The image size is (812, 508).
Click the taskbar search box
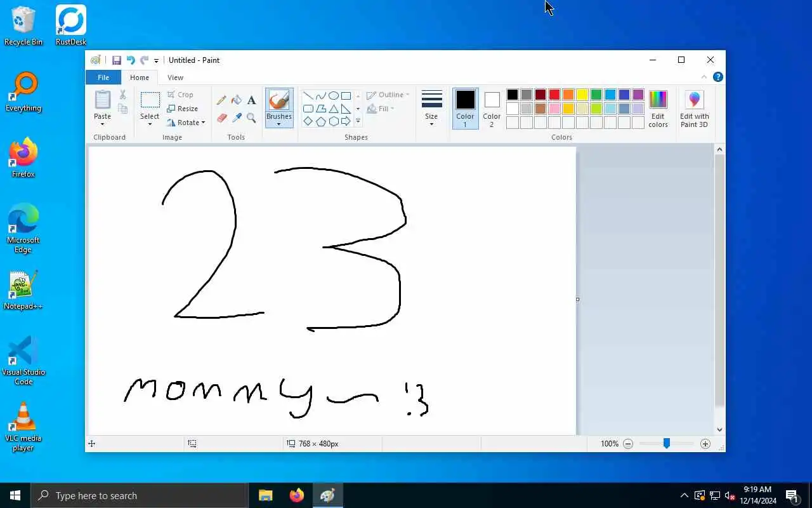(140, 495)
